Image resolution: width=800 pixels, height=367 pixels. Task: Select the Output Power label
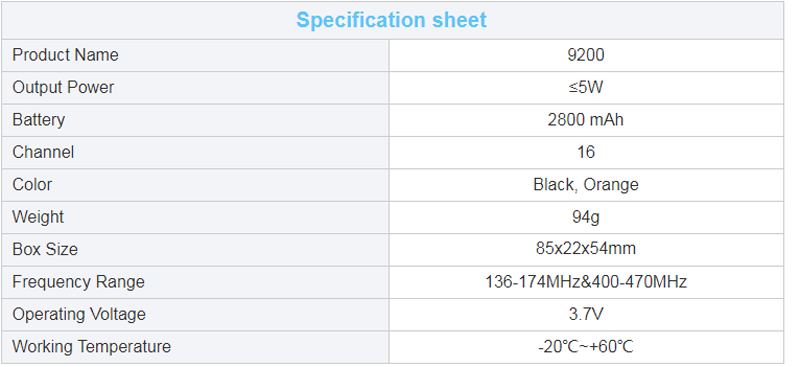[63, 87]
